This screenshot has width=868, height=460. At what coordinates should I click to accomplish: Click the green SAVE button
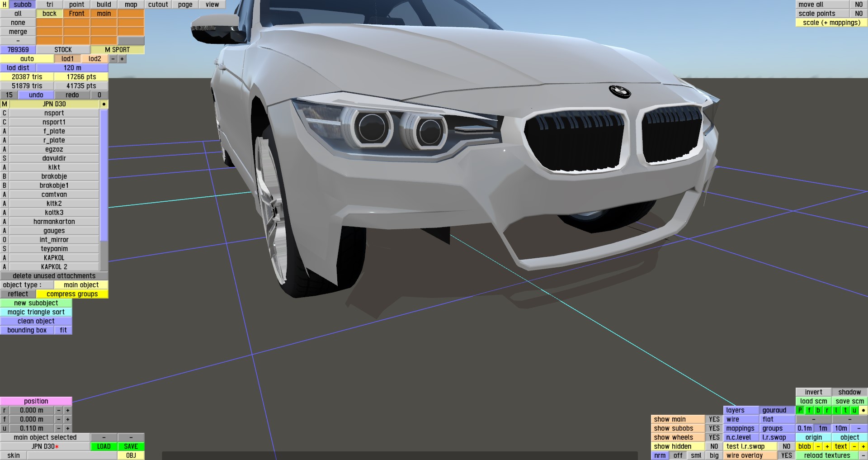pyautogui.click(x=131, y=446)
